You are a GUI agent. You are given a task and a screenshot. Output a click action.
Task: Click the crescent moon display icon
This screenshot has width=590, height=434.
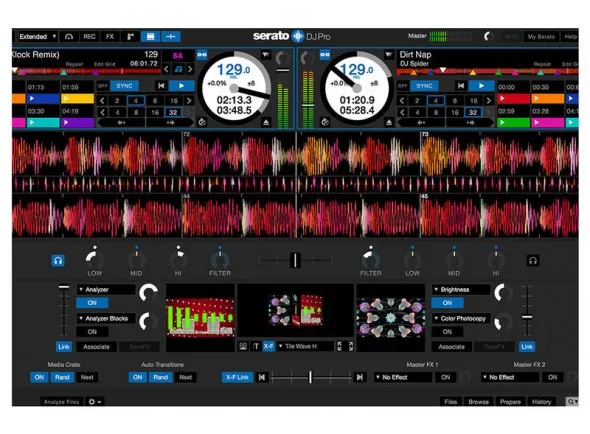click(488, 37)
